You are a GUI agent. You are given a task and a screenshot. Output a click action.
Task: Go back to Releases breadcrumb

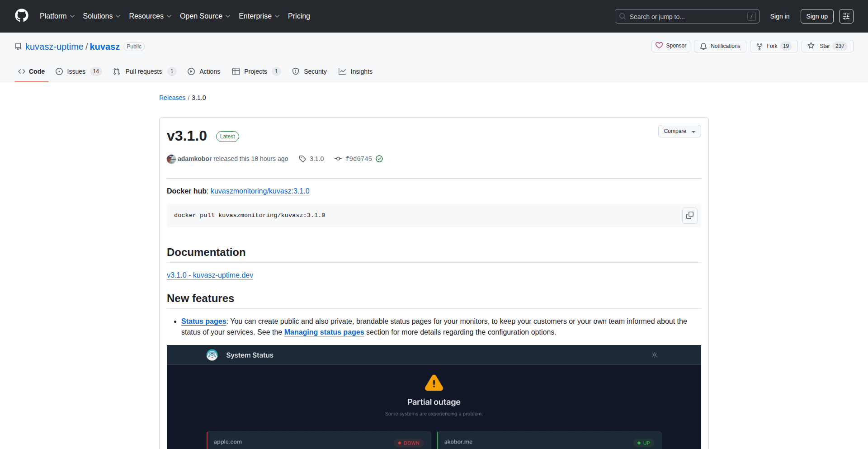[172, 98]
